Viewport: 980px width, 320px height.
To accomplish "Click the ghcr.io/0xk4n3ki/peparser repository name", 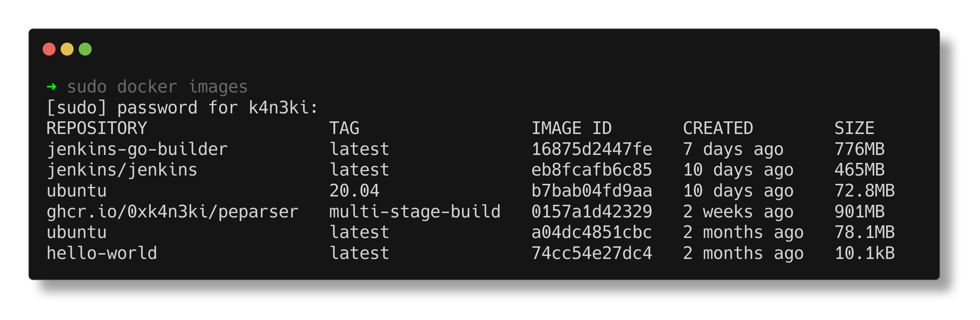I will (x=172, y=212).
